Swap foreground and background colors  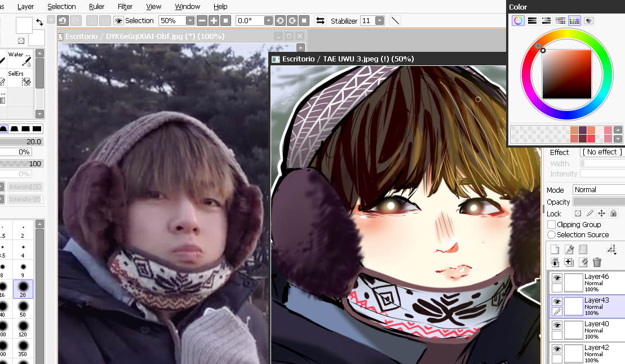coord(39,23)
